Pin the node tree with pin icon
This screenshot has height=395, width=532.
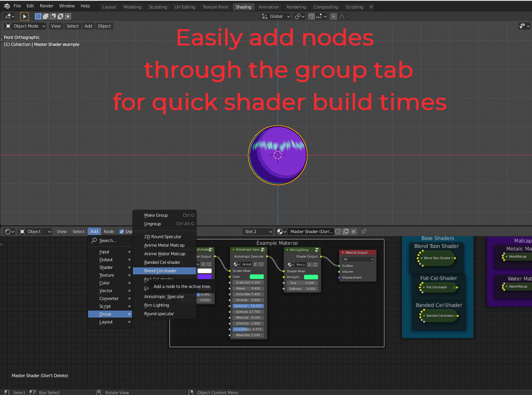click(364, 232)
